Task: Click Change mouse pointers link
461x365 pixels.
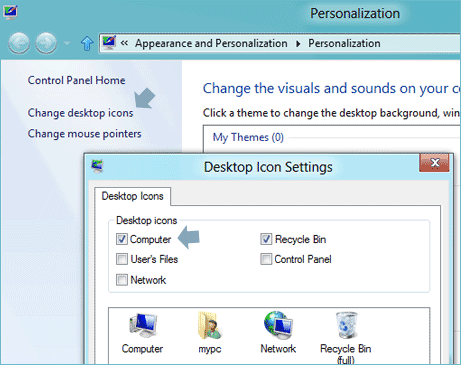Action: 84,134
